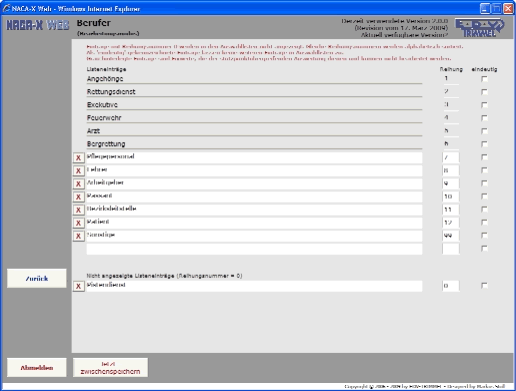Focus Reihung field showing 0 for Pistendienst

[451, 286]
